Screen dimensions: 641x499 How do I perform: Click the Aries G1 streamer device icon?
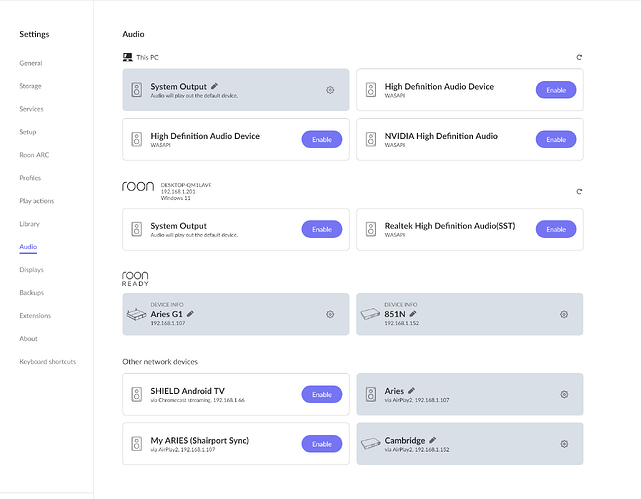click(136, 314)
